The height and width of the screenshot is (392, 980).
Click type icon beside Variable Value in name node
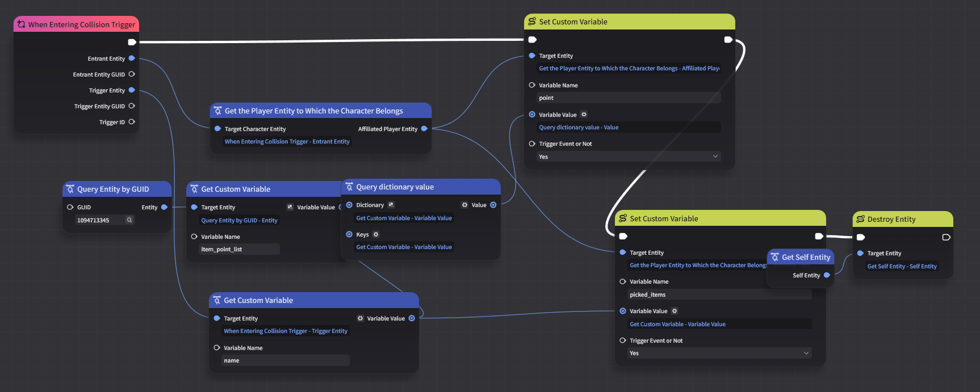point(360,318)
